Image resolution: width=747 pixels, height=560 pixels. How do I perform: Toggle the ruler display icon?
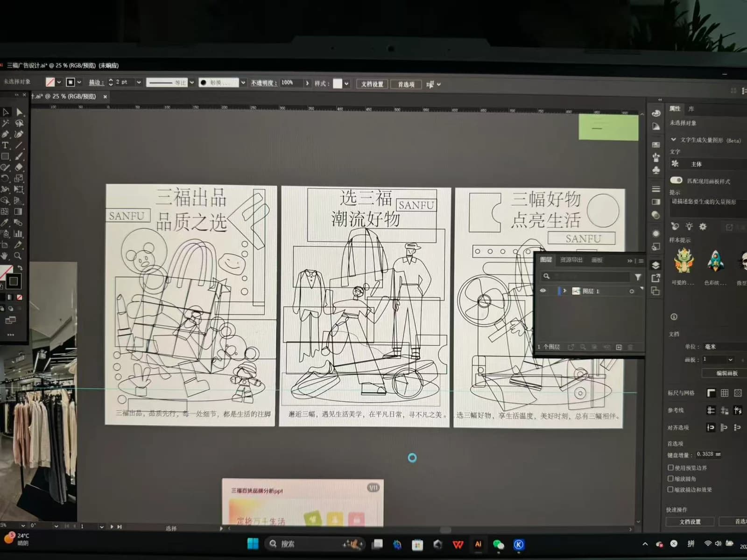tap(711, 393)
